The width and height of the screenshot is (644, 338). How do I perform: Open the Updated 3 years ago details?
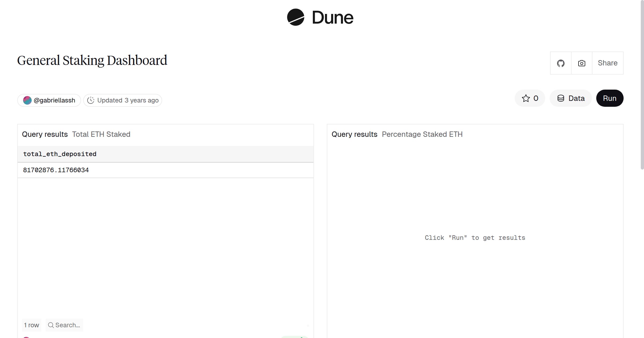pyautogui.click(x=123, y=100)
